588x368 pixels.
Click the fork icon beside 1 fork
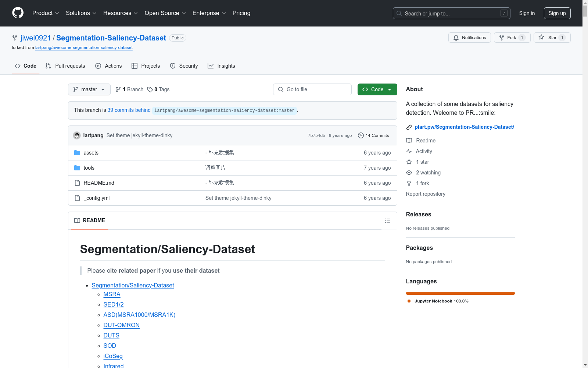click(x=409, y=183)
